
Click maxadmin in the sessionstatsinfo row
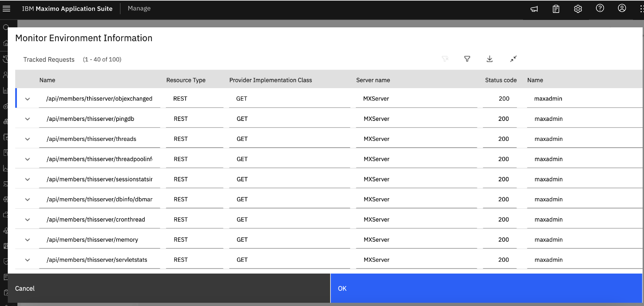pos(549,179)
